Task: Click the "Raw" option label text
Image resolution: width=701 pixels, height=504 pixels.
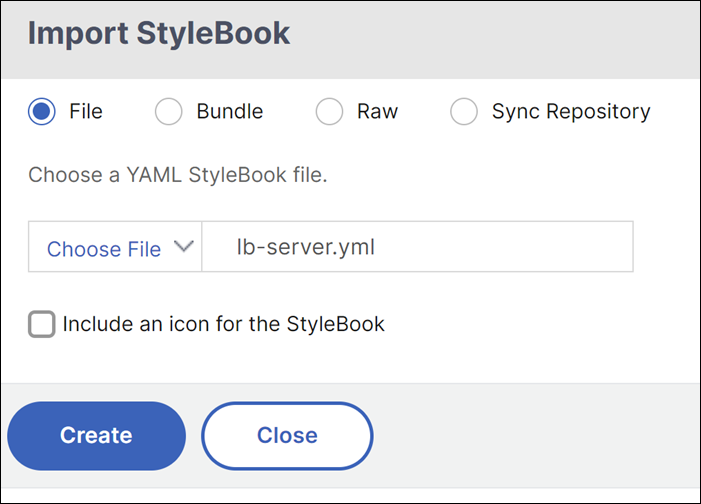Action: point(377,112)
